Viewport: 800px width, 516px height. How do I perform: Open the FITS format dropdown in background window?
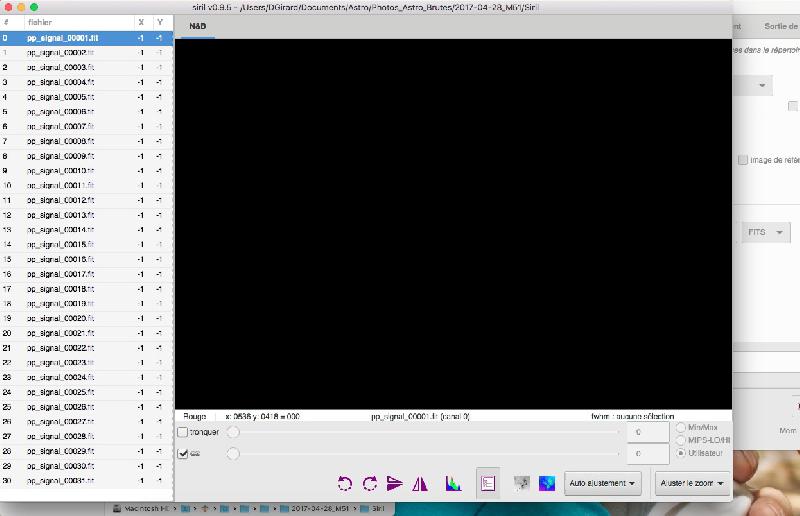(766, 232)
